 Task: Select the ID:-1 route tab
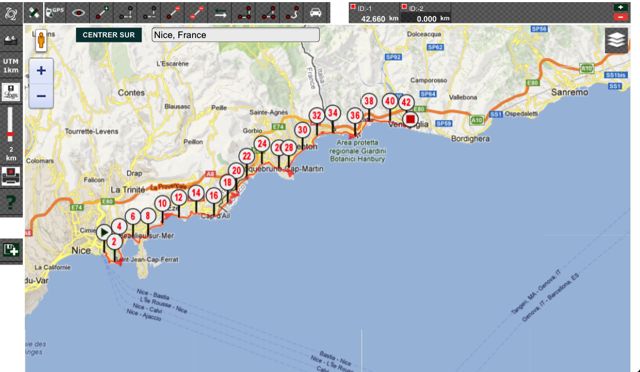374,13
